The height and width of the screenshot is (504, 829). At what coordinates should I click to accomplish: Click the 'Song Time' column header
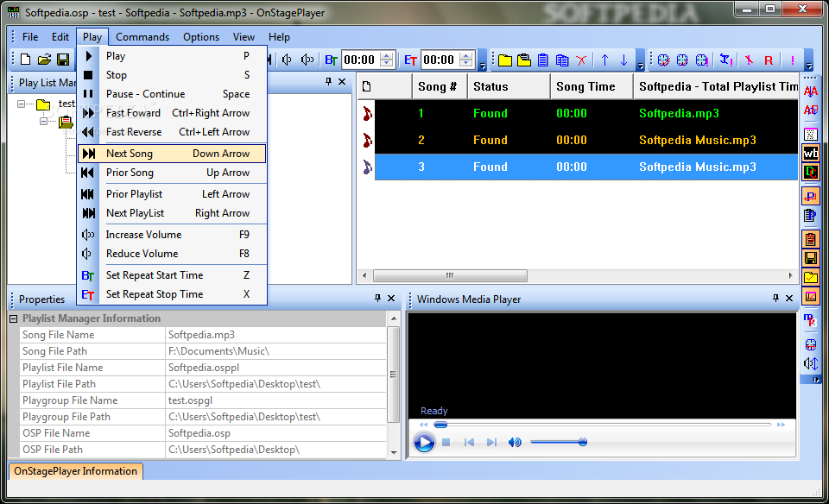pyautogui.click(x=592, y=86)
